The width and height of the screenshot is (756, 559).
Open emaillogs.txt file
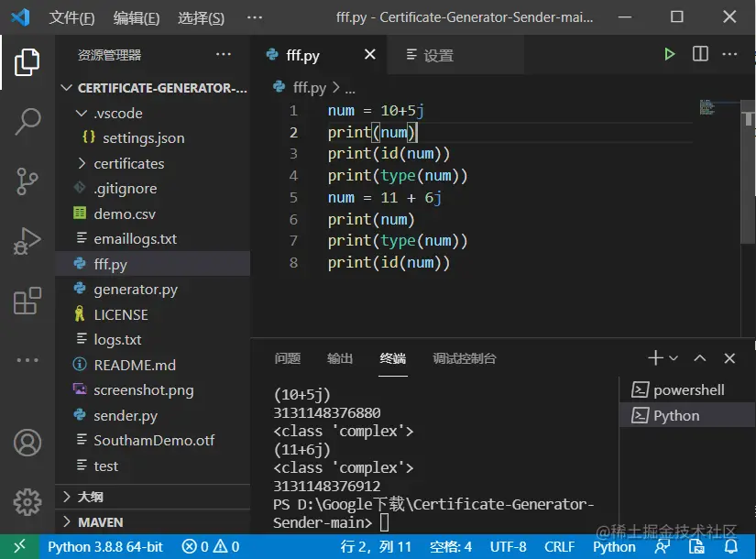tap(152, 239)
